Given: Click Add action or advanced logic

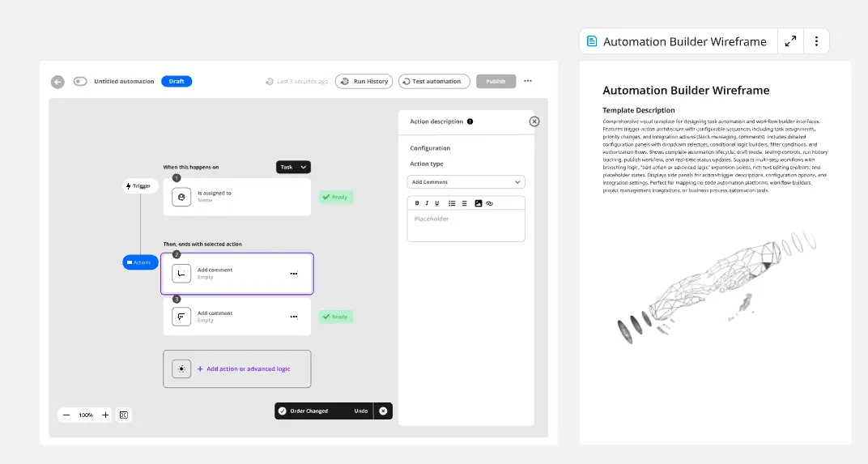Looking at the screenshot, I should pos(243,369).
